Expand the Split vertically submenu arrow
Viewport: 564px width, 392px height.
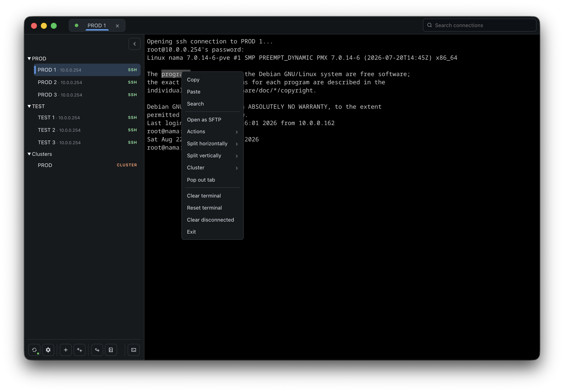pos(237,156)
